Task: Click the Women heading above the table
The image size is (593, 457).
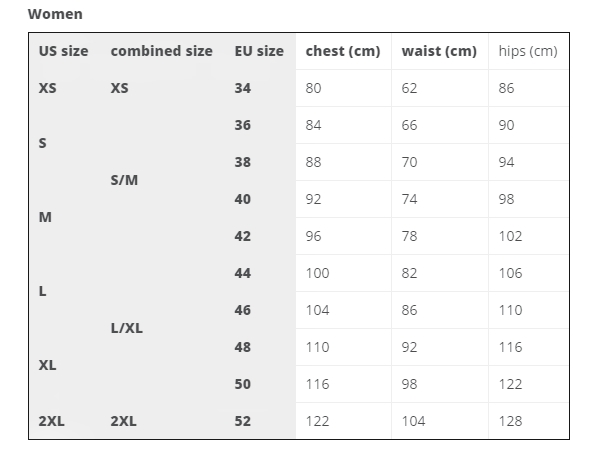Action: click(55, 14)
